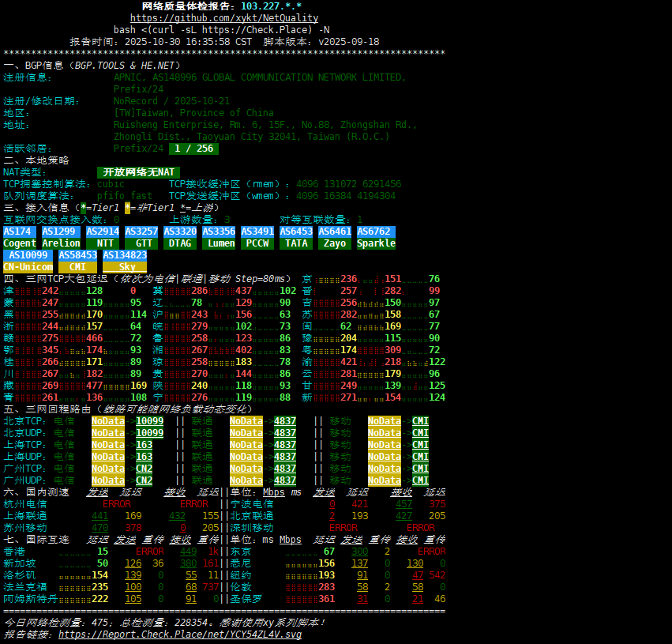Select the AS3257 GTT badge

(x=141, y=237)
